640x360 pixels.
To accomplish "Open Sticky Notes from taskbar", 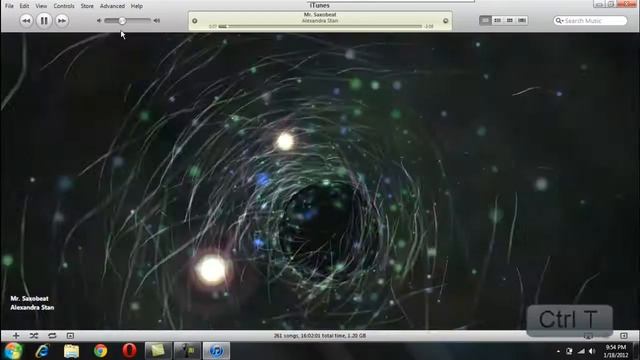I will click(158, 351).
